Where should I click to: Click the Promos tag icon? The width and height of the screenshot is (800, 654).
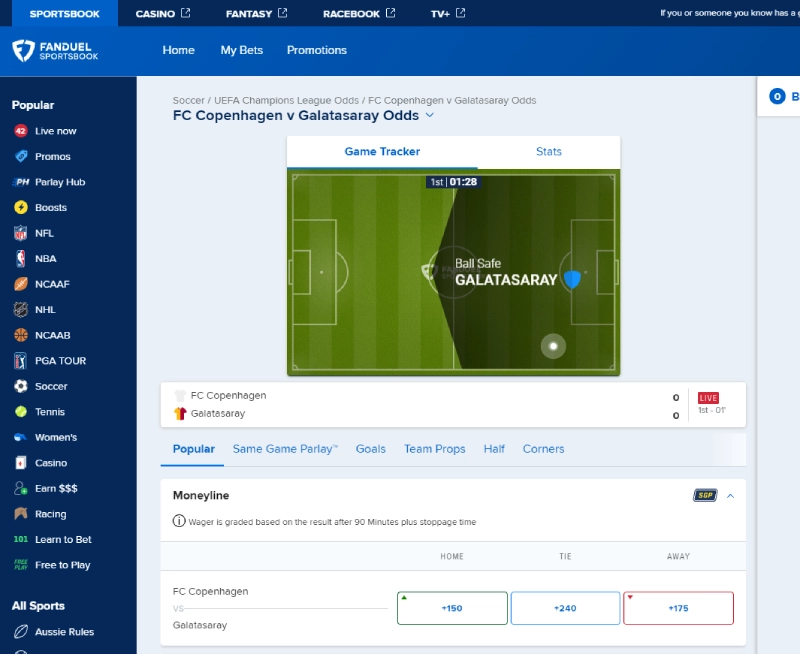coord(21,156)
